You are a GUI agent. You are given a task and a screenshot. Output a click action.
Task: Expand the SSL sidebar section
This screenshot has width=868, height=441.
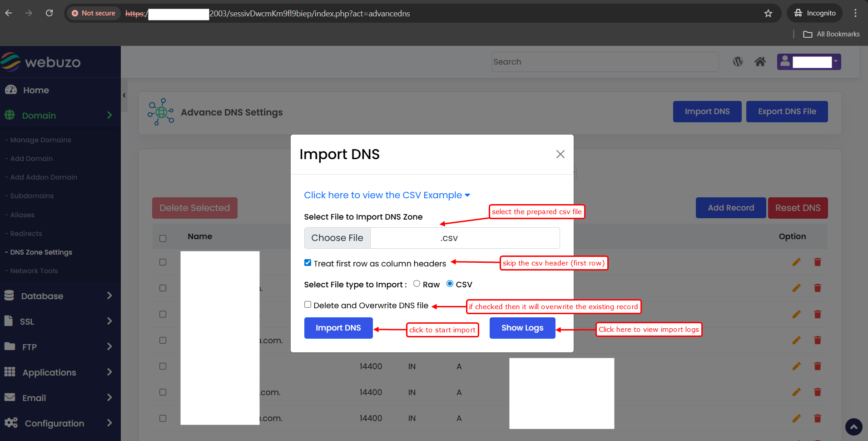(x=60, y=321)
